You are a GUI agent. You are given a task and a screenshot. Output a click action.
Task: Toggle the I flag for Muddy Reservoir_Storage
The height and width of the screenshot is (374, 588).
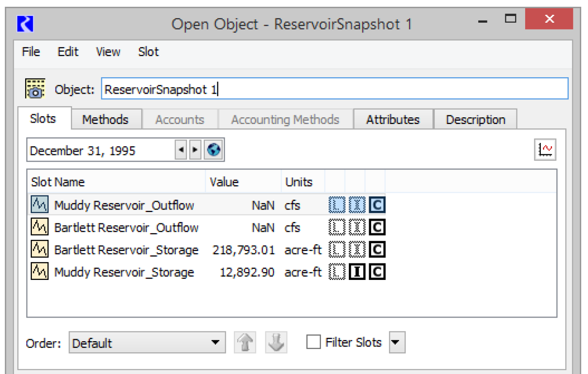click(x=357, y=273)
